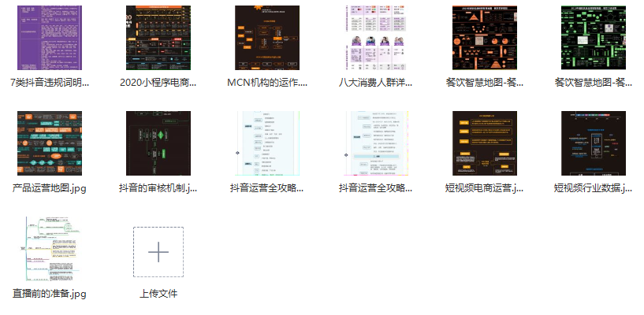Click the 7类抖音违规词明 file name text
The height and width of the screenshot is (315, 644).
pyautogui.click(x=49, y=82)
